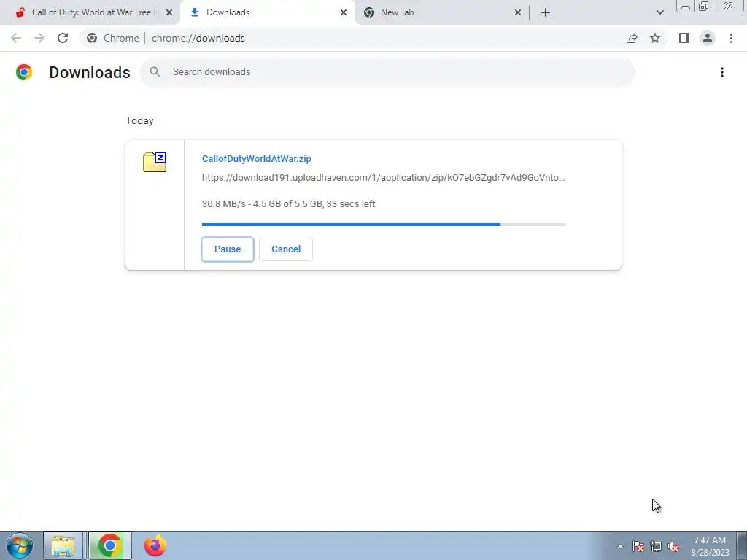
Task: Open the clock showing 7:47 AM
Action: [x=710, y=546]
